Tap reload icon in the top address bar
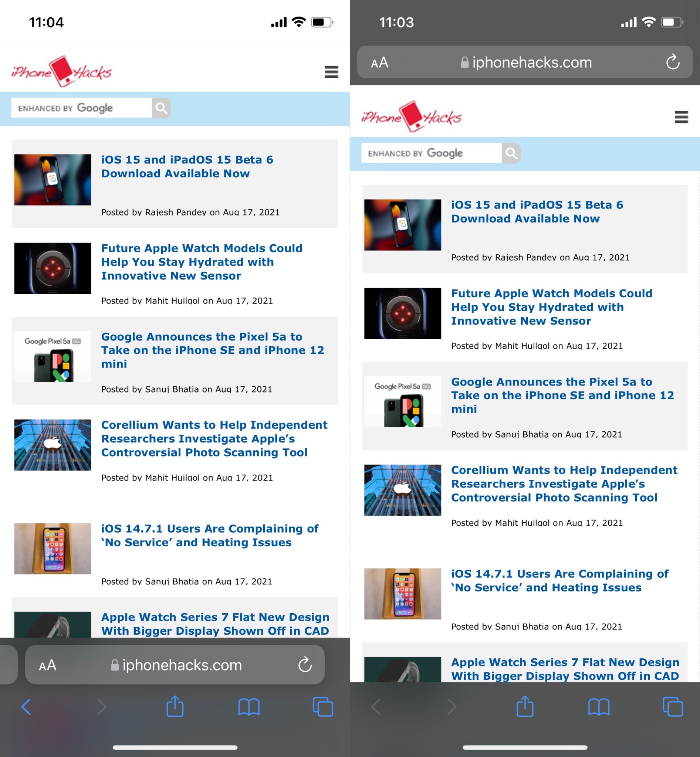Screen dimensions: 700x757 [673, 62]
